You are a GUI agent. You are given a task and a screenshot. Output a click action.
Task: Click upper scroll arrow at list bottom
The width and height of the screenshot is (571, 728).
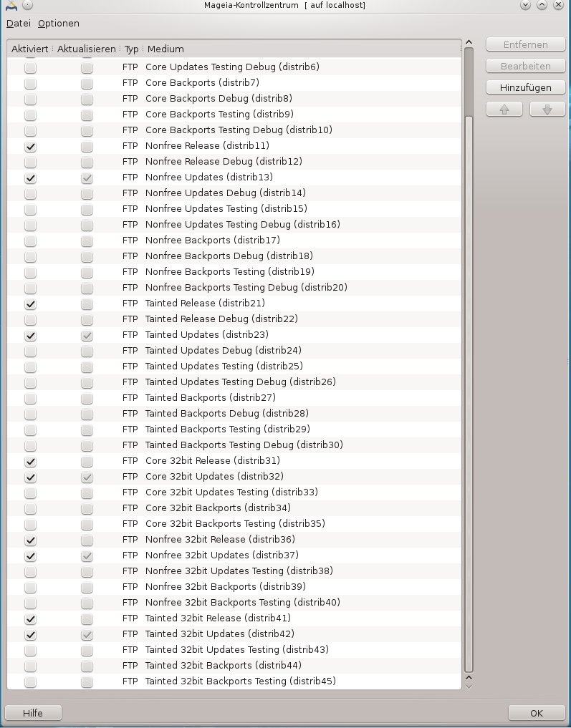pos(469,678)
